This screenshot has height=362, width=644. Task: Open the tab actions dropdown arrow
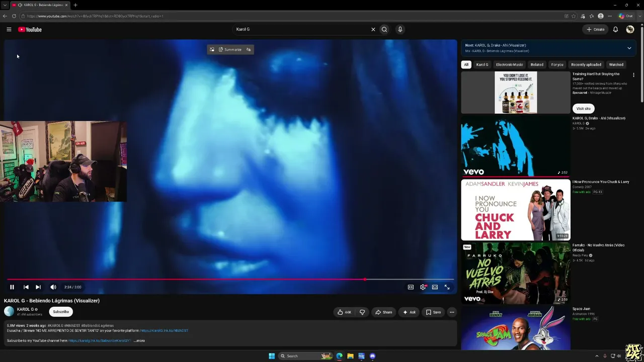tap(5, 5)
